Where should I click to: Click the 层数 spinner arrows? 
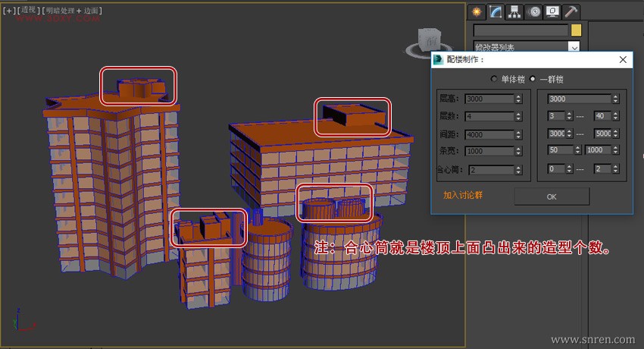518,116
